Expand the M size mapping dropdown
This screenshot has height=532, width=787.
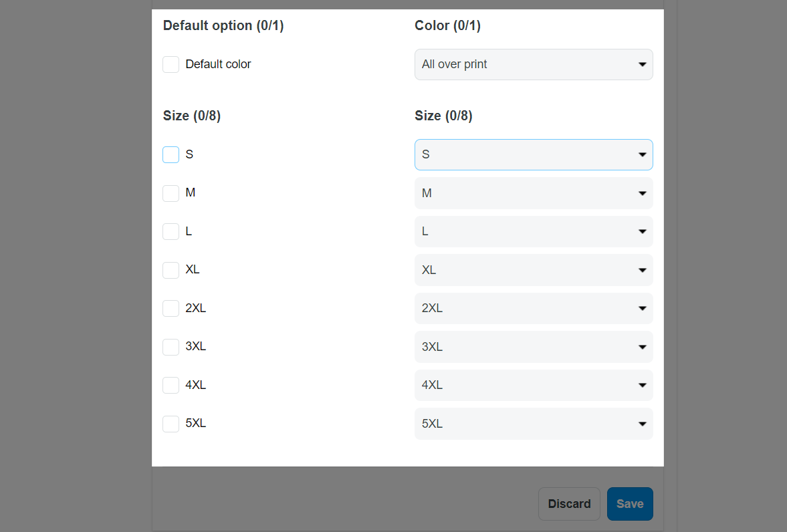pyautogui.click(x=534, y=193)
